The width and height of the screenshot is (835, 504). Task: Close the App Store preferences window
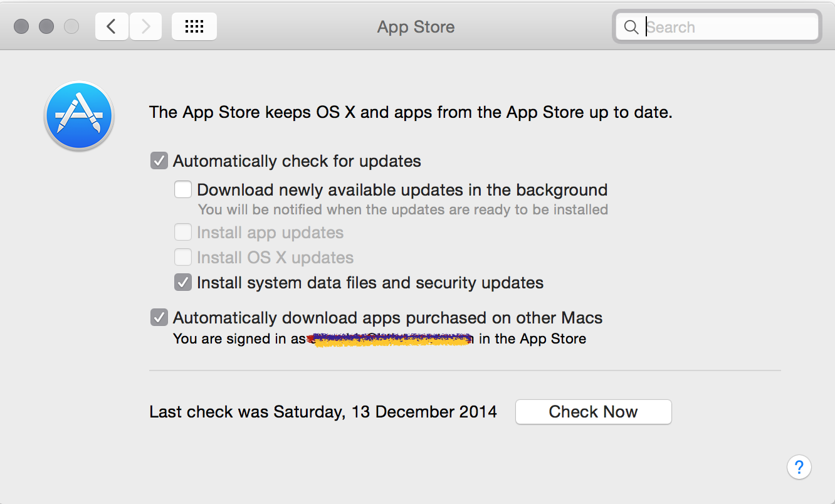pyautogui.click(x=21, y=26)
